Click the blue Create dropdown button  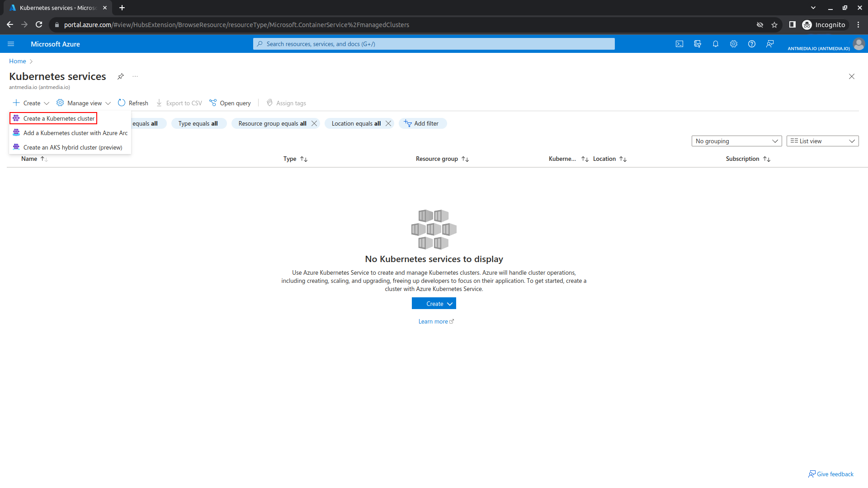coord(434,304)
